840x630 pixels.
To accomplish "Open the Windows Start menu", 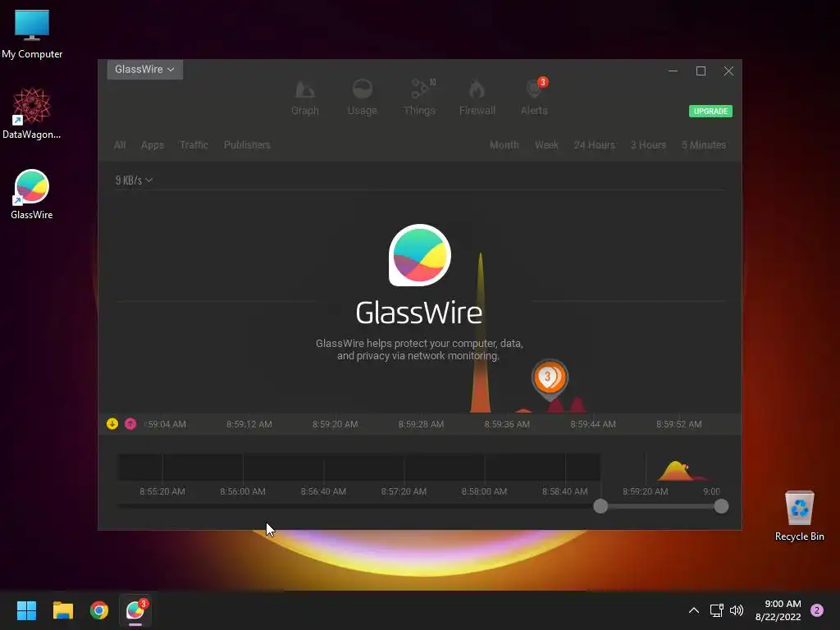I will pyautogui.click(x=26, y=610).
